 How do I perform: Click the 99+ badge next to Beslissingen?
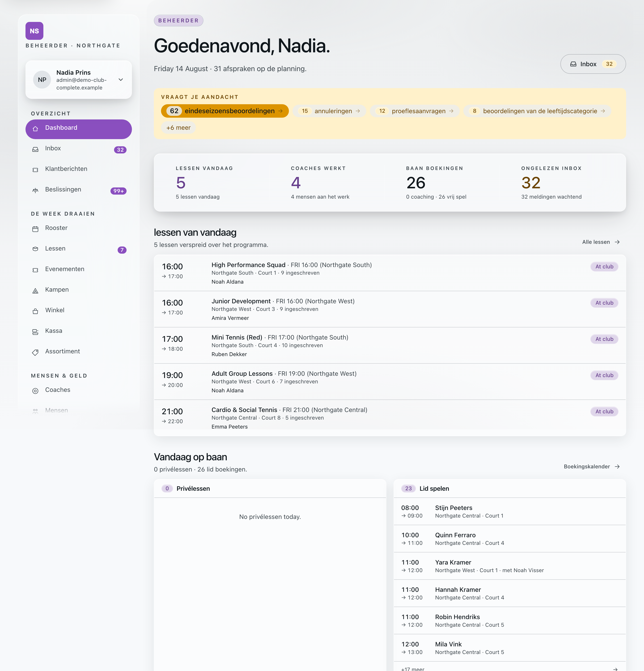click(x=118, y=191)
